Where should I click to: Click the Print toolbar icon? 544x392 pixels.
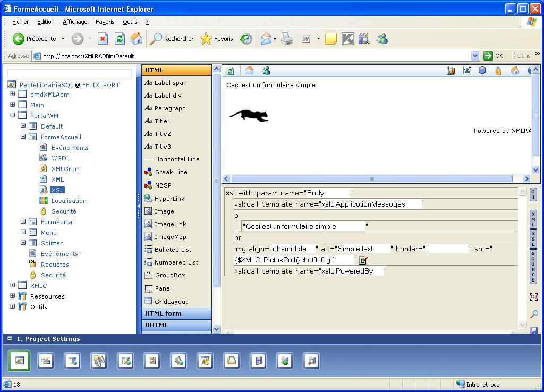tap(287, 39)
